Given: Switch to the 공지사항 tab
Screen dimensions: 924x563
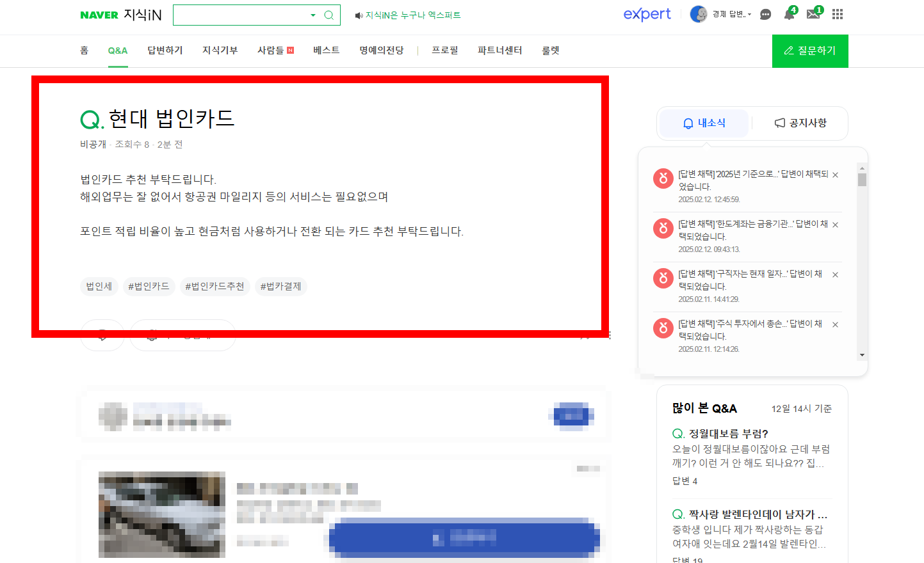Looking at the screenshot, I should (x=800, y=123).
